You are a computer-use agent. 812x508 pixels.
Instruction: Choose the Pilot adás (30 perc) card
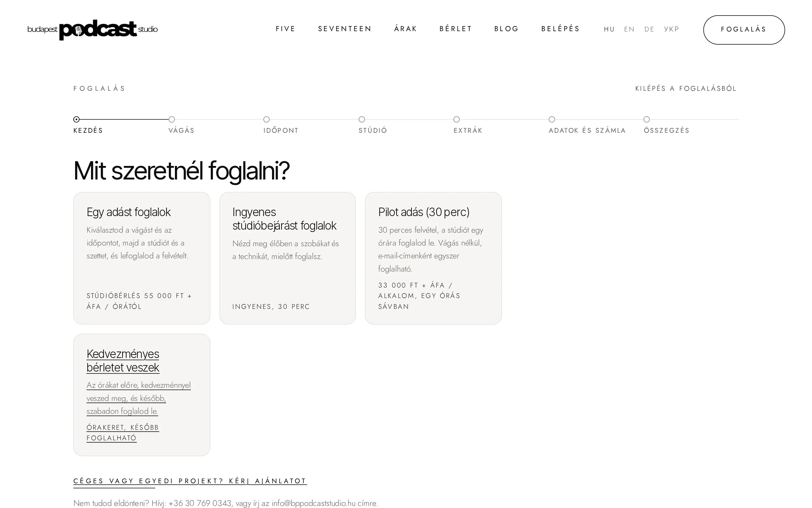pos(433,258)
